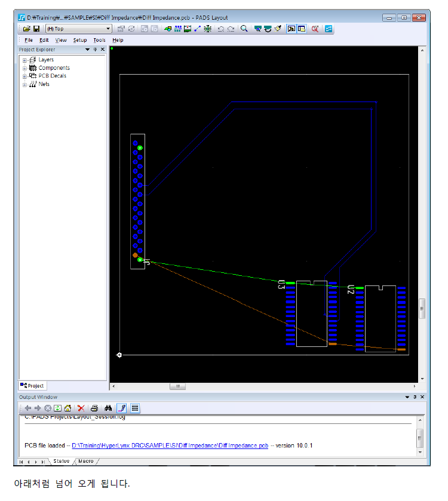Click the Zoom magnifier tool in toolbar
Image resolution: width=448 pixels, height=501 pixels.
(x=244, y=29)
